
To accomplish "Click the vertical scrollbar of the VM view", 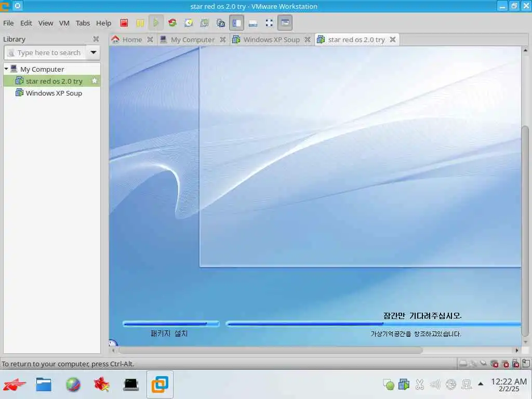I will [x=525, y=231].
